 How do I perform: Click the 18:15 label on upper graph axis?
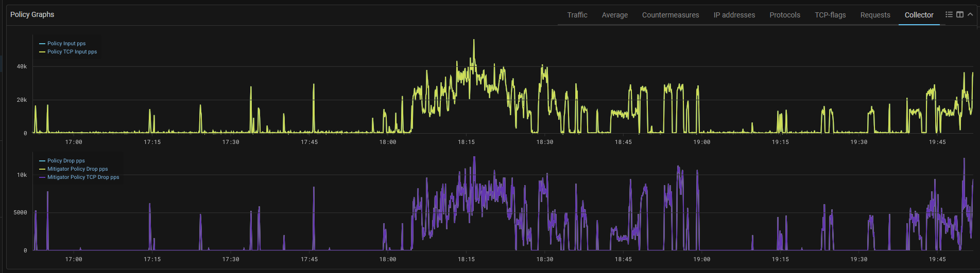[466, 142]
